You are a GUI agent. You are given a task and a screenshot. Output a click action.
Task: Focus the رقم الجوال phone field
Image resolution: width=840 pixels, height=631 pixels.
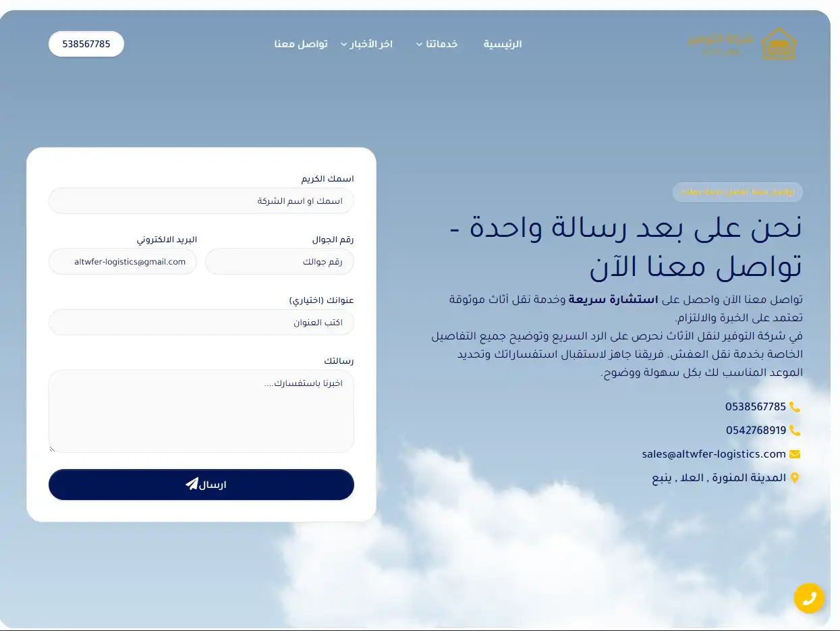click(x=279, y=262)
